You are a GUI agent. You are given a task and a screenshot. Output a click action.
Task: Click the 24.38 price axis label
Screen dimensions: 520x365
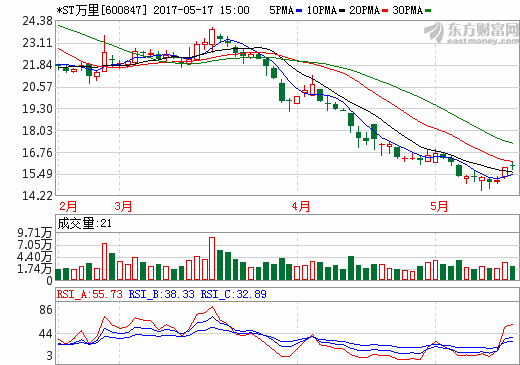tap(38, 21)
